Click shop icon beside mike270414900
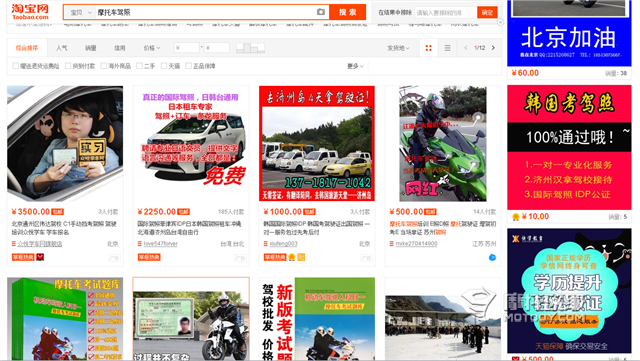640x361 pixels. coord(392,244)
